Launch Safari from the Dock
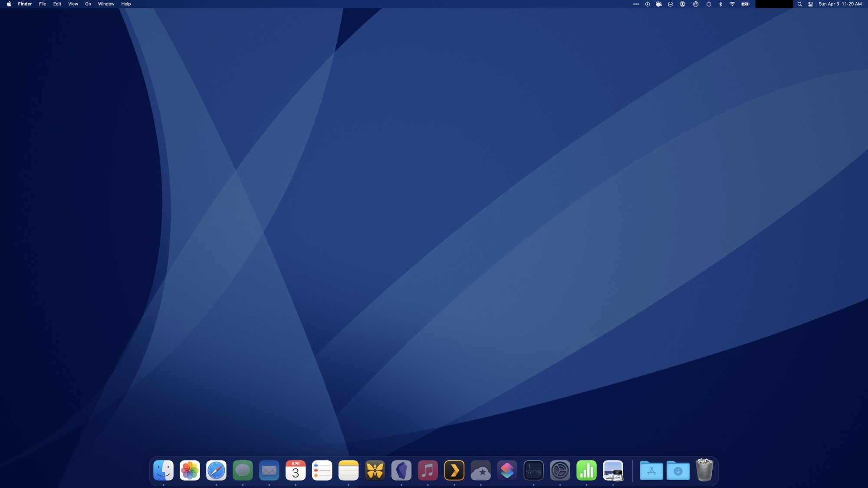Viewport: 868px width, 488px height. [x=216, y=470]
